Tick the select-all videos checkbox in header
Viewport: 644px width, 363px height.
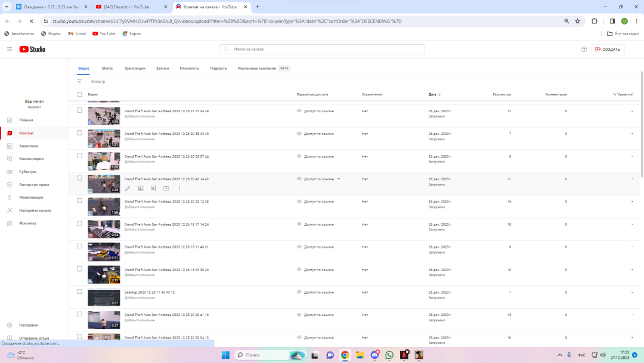(x=79, y=94)
